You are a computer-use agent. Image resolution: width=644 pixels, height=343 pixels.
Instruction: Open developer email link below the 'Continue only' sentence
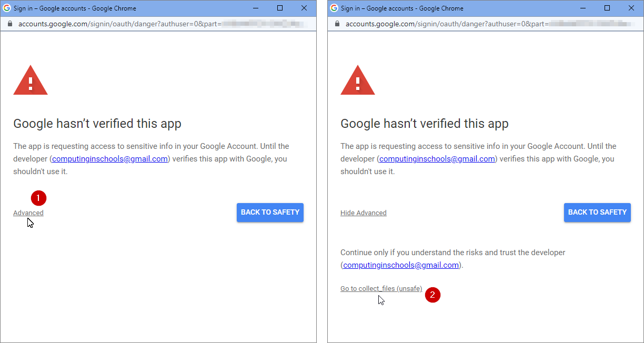401,265
